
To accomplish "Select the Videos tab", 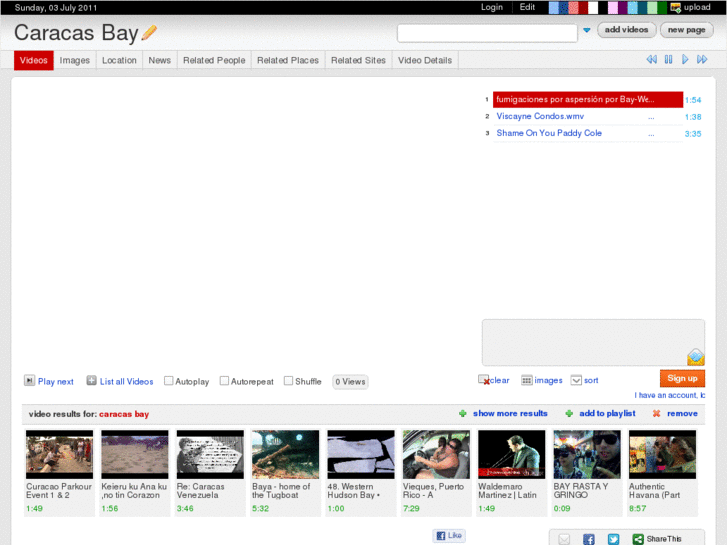I will [x=34, y=60].
